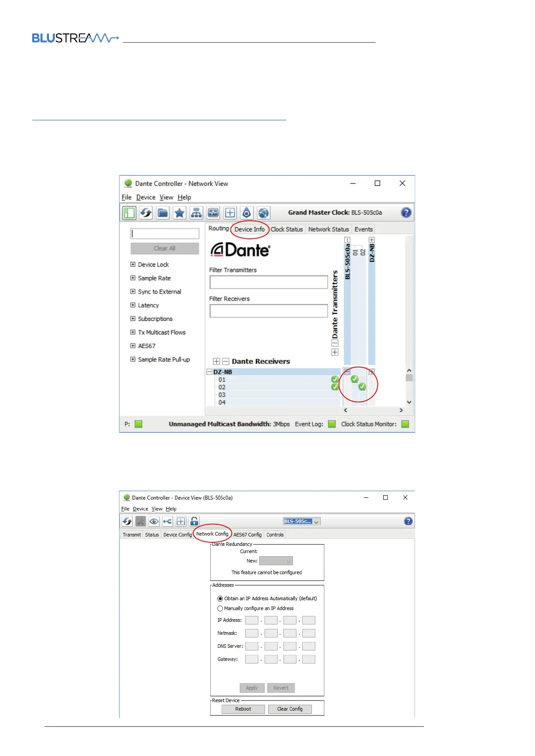
Task: Toggle the filter pane icon in Network View
Action: [129, 213]
